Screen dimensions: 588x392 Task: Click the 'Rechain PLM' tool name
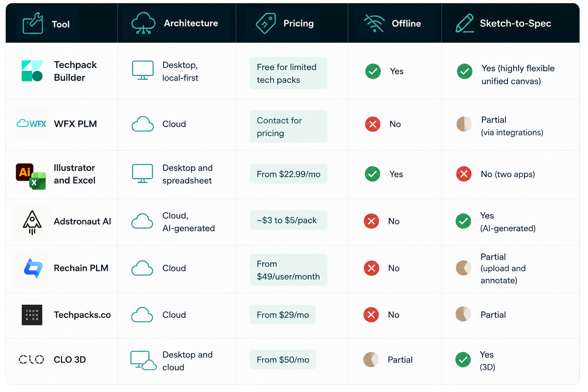tap(81, 268)
